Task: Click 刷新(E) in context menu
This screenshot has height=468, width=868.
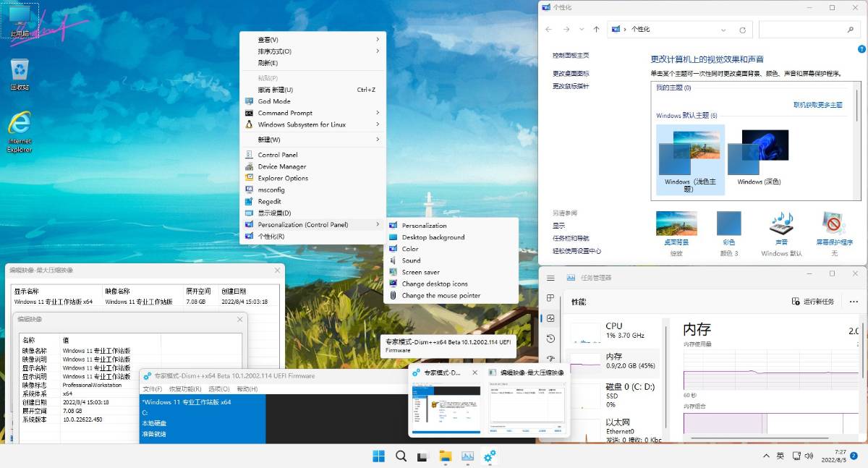Action: click(312, 63)
